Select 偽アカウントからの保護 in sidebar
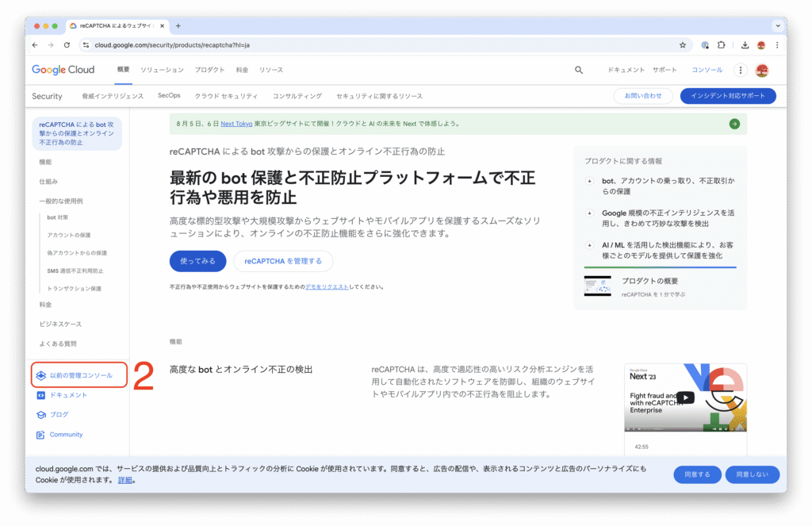The image size is (812, 526). pos(77,253)
